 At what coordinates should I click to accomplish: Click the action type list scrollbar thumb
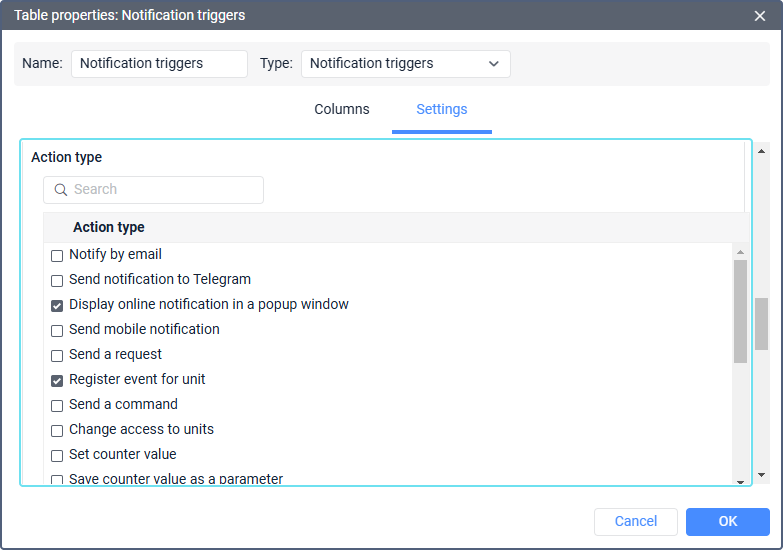[740, 311]
